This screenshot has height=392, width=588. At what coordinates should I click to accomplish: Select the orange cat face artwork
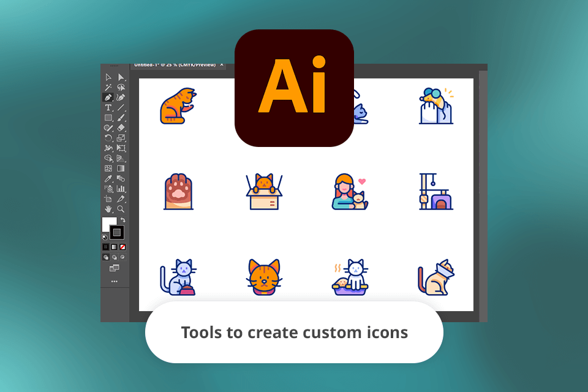(264, 277)
